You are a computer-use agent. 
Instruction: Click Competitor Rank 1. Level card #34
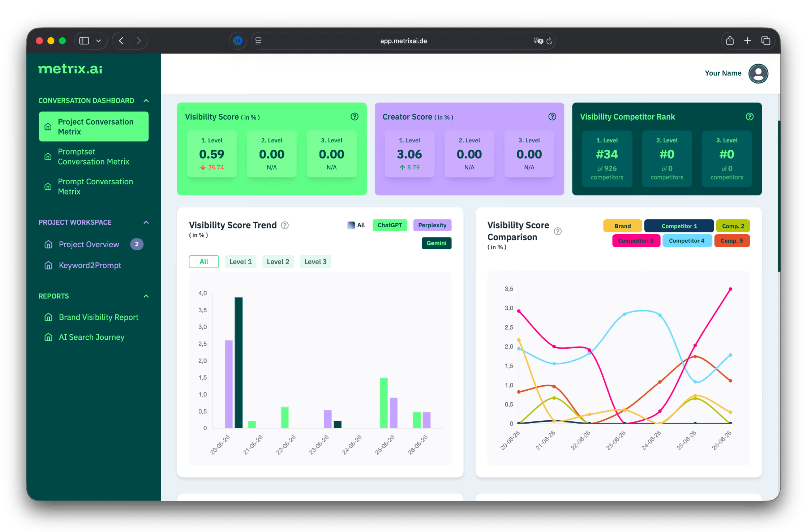[x=607, y=159]
